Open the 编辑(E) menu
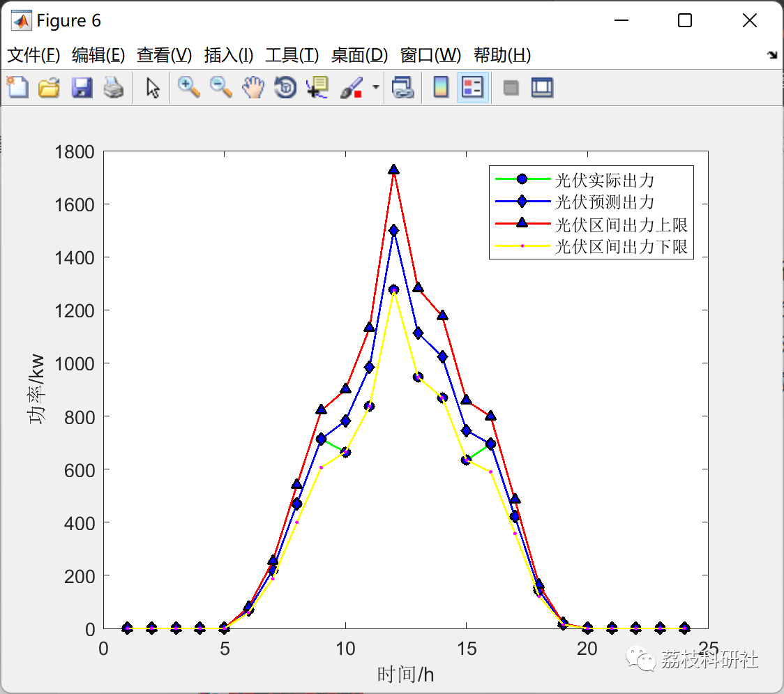The width and height of the screenshot is (784, 694). [98, 55]
